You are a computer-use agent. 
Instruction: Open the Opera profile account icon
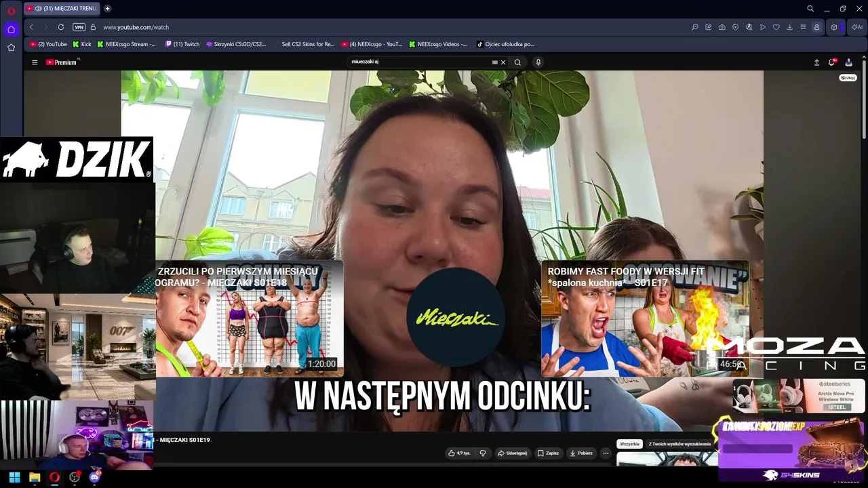816,27
